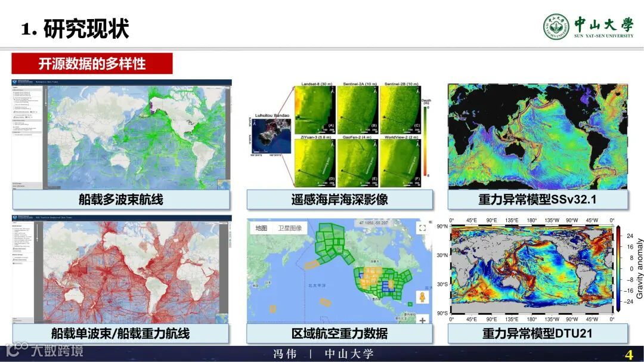Click the 北太平洋 label on the map

317,284
